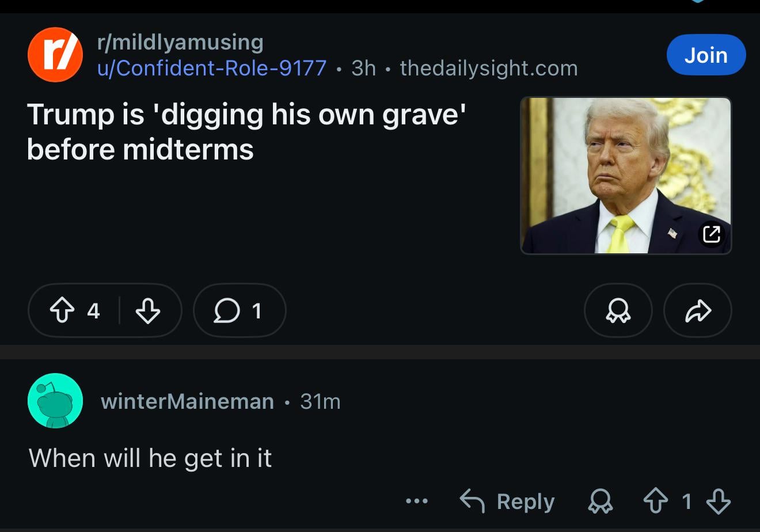
Task: Click the external link icon on thumbnail
Action: tap(712, 234)
